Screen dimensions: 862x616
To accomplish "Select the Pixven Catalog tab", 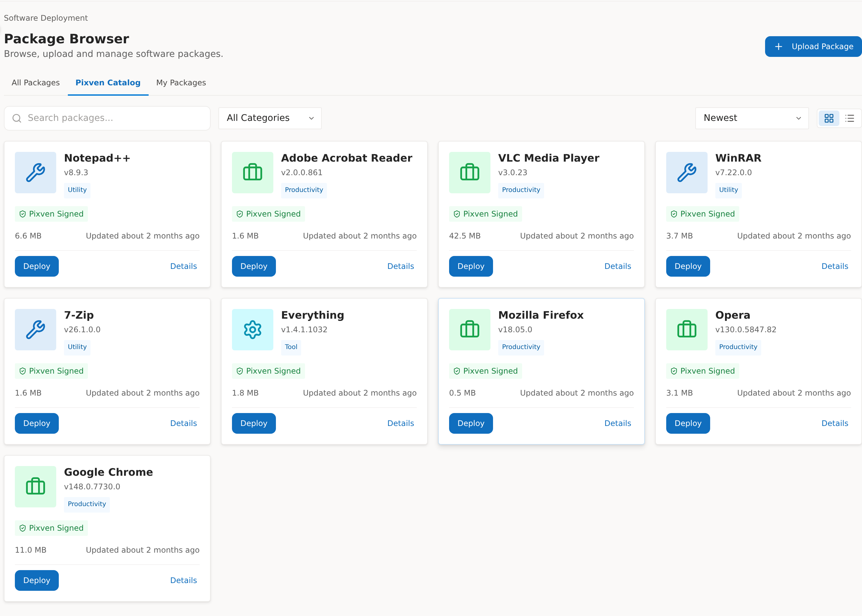I will (108, 83).
